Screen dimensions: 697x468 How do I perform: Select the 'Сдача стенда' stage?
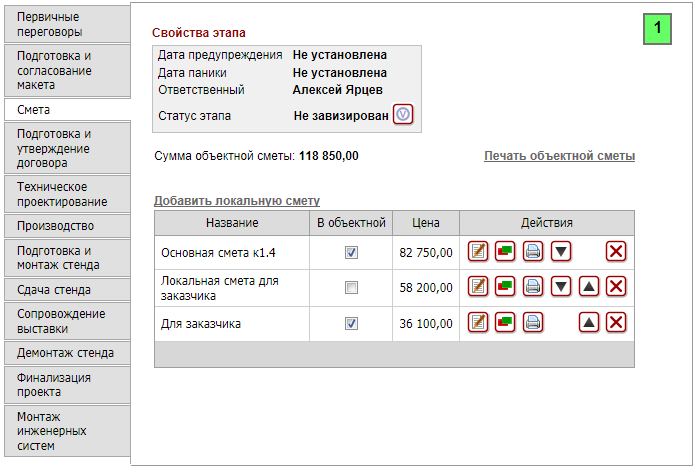pos(65,290)
